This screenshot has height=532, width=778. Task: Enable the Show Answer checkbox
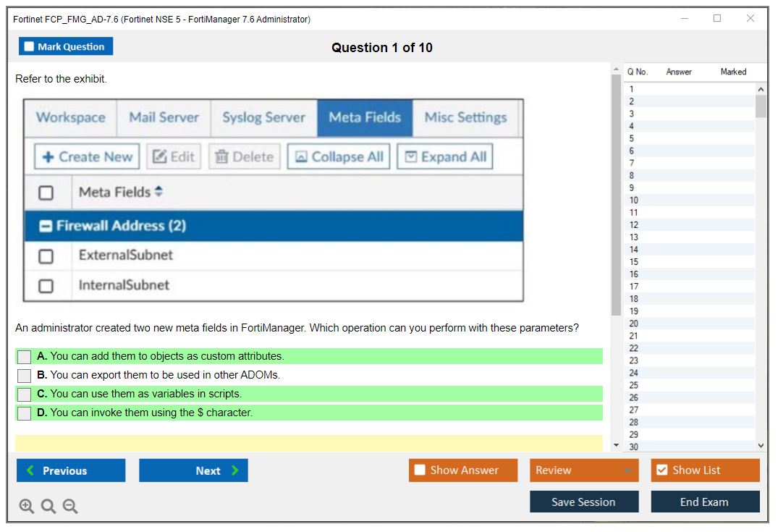point(420,470)
